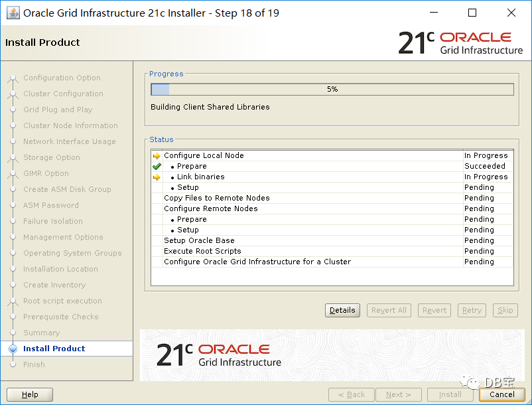Click the Install button

(450, 394)
